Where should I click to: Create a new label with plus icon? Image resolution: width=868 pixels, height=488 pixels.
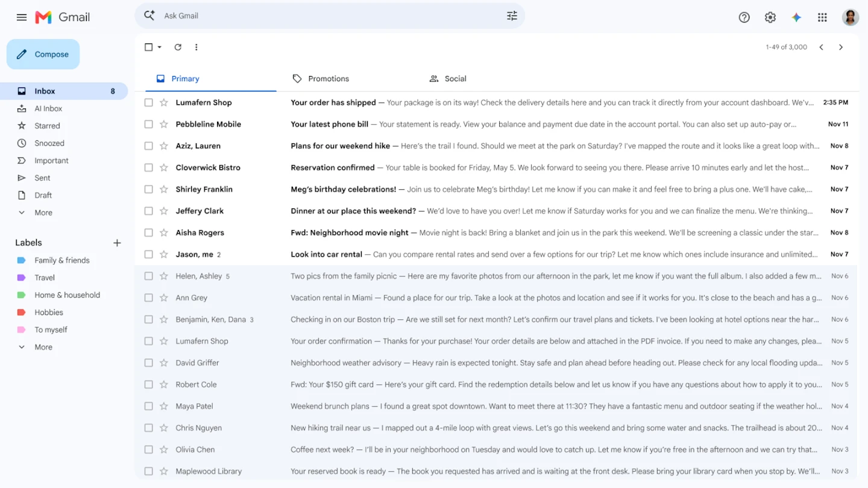[x=117, y=243]
